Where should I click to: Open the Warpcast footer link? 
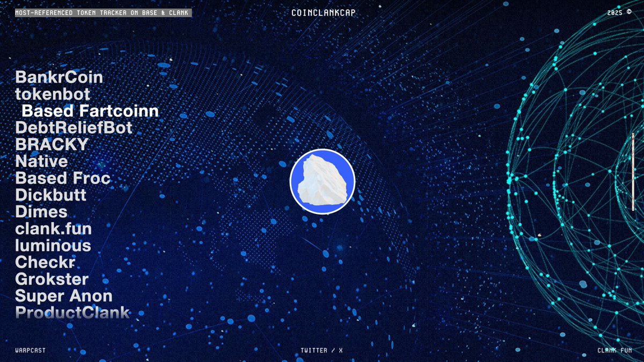pos(31,350)
